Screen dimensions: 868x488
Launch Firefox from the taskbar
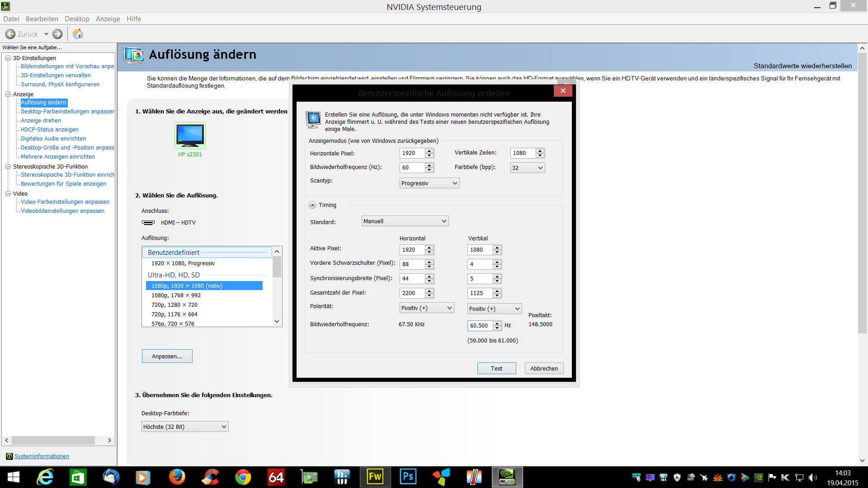click(177, 477)
